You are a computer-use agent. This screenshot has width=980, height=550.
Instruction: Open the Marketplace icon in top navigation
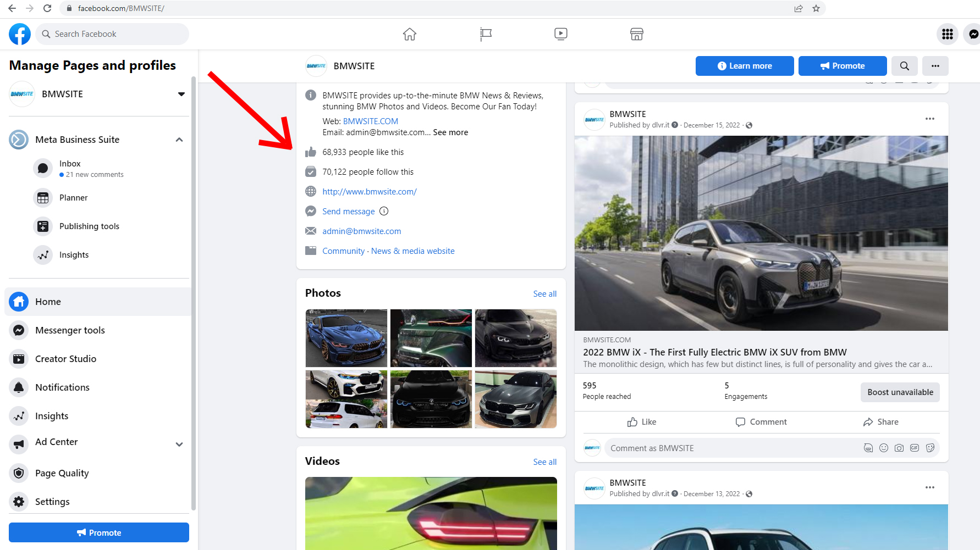pos(637,34)
